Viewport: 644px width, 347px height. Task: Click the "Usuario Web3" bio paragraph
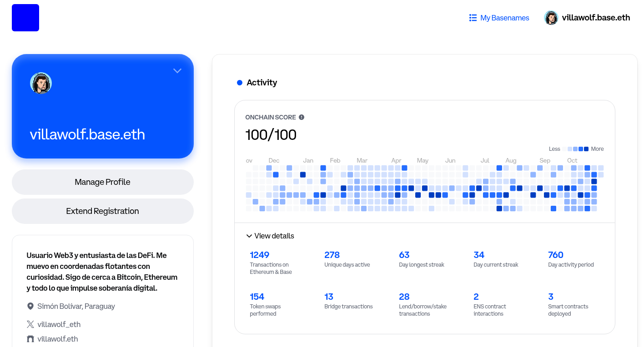(x=102, y=272)
